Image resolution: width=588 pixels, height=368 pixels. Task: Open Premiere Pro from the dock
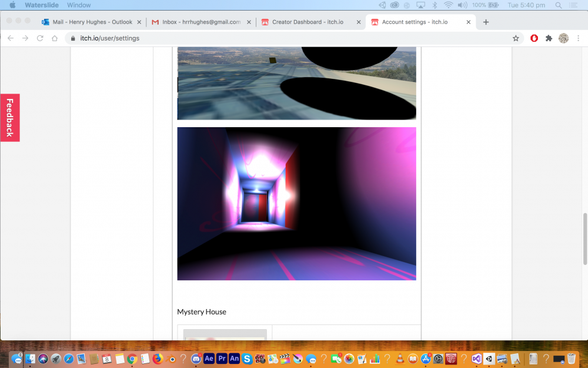(x=222, y=359)
